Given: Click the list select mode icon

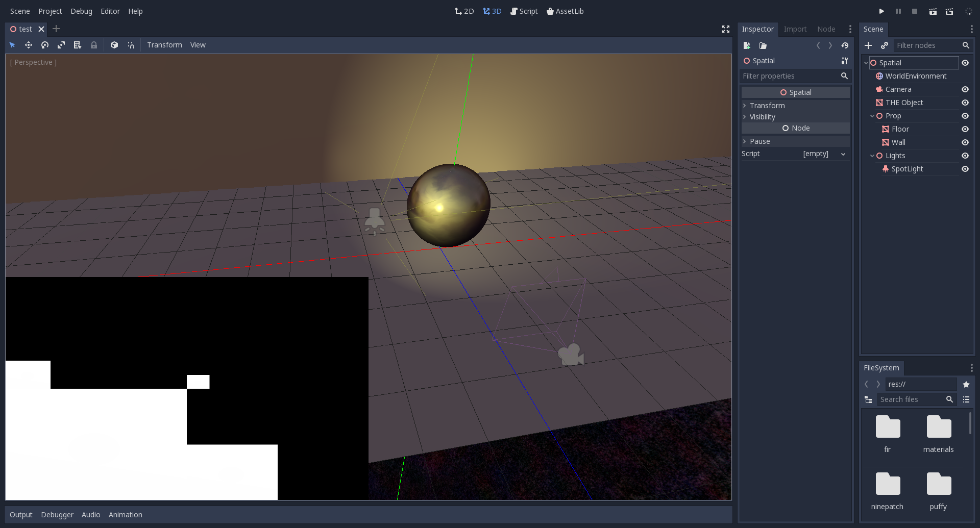Looking at the screenshot, I should click(78, 45).
